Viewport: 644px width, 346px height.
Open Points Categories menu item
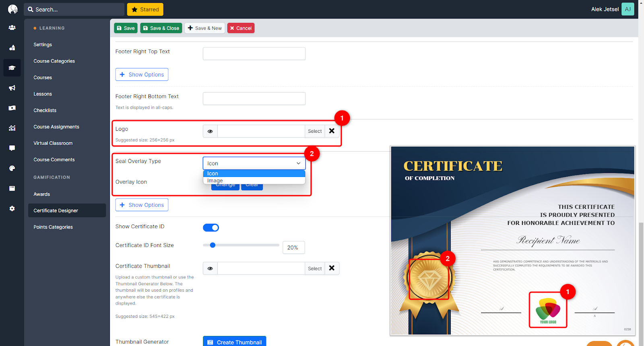(53, 227)
